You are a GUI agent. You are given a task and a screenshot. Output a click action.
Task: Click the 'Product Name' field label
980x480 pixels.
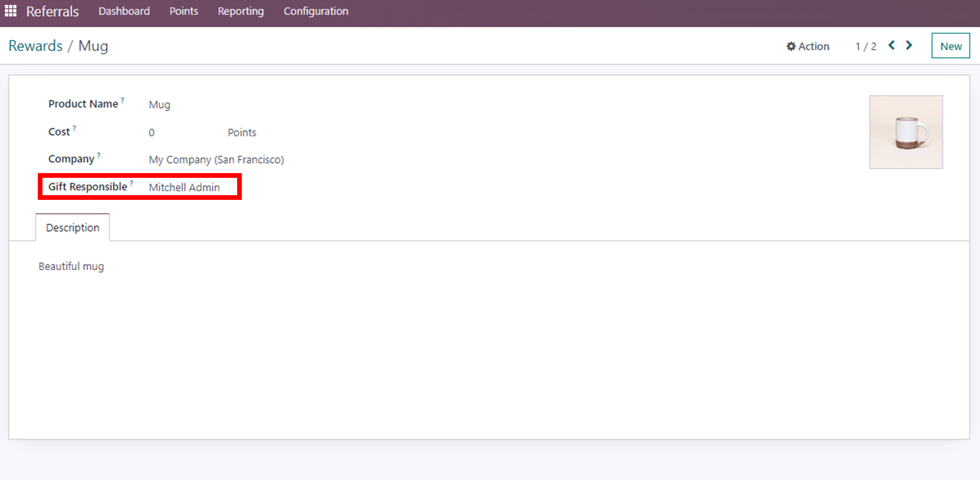pos(83,104)
